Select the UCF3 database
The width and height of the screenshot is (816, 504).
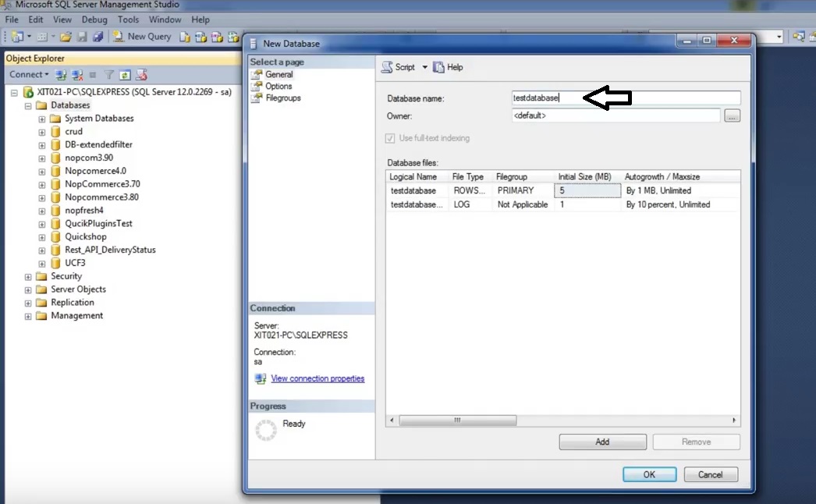tap(75, 263)
